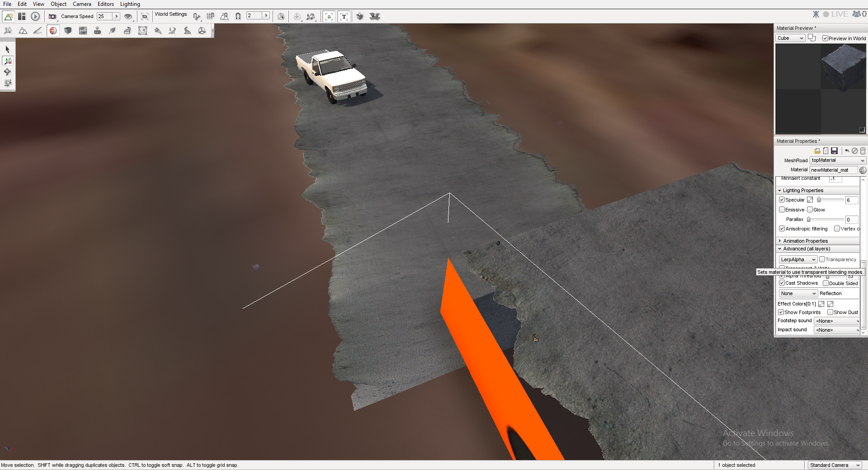This screenshot has height=470, width=868.
Task: Toggle Anisotropic filtering checkbox
Action: [x=782, y=229]
